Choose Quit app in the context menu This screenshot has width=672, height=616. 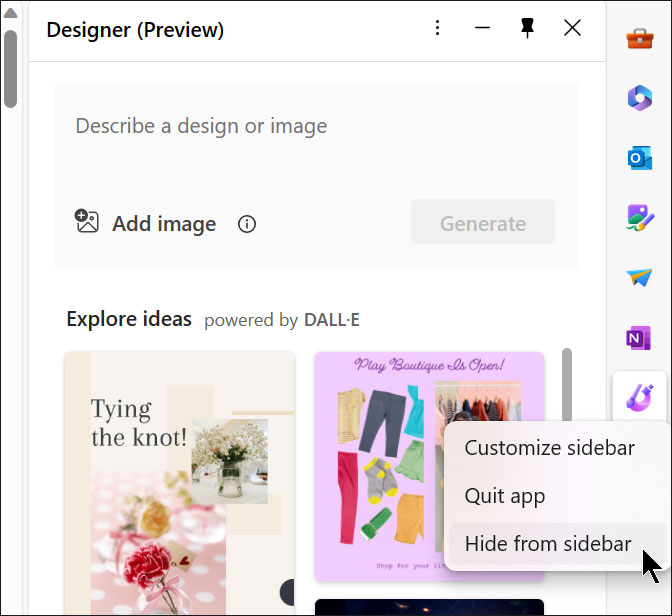pos(505,496)
